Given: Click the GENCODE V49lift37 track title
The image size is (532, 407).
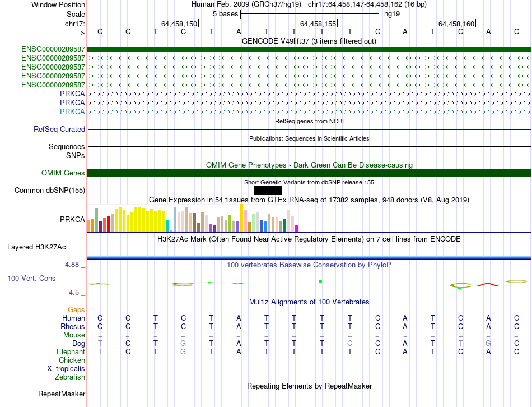Looking at the screenshot, I should tap(309, 41).
